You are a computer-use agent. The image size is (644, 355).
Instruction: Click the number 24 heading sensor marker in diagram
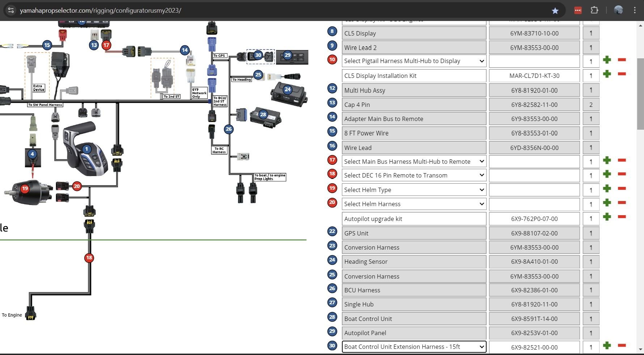pyautogui.click(x=288, y=89)
